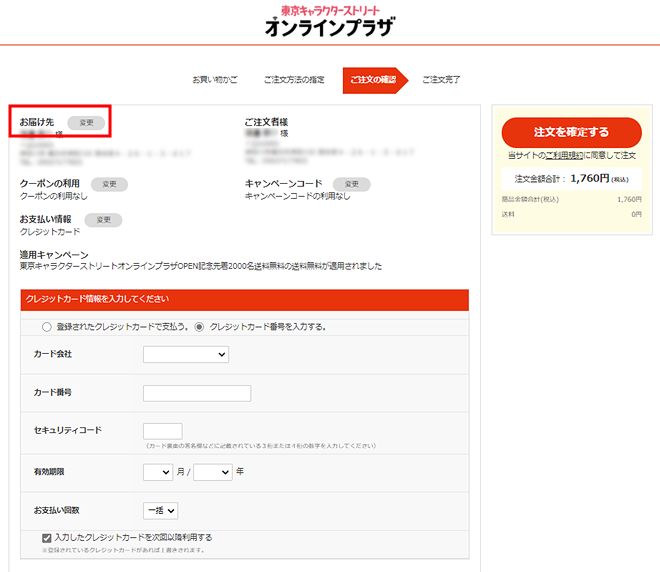Click the 注文を確定する button
The width and height of the screenshot is (660, 572).
pyautogui.click(x=571, y=132)
